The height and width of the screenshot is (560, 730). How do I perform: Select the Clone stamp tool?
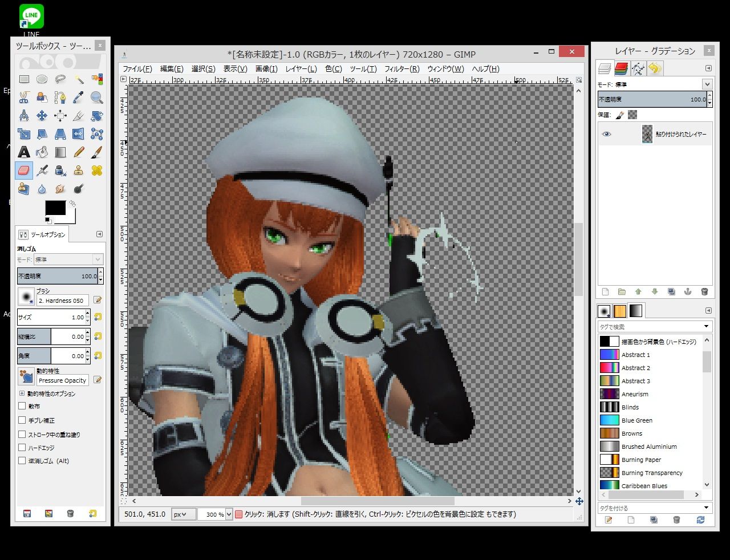pos(79,171)
